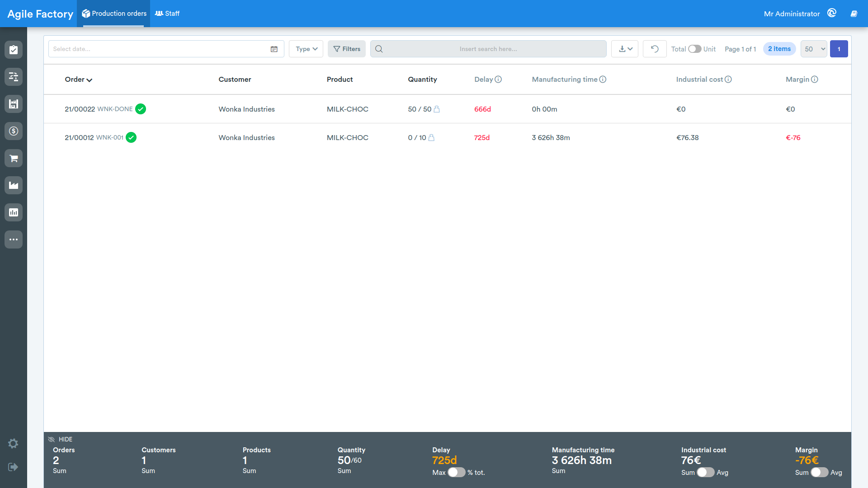Open the Filters button

click(x=347, y=49)
